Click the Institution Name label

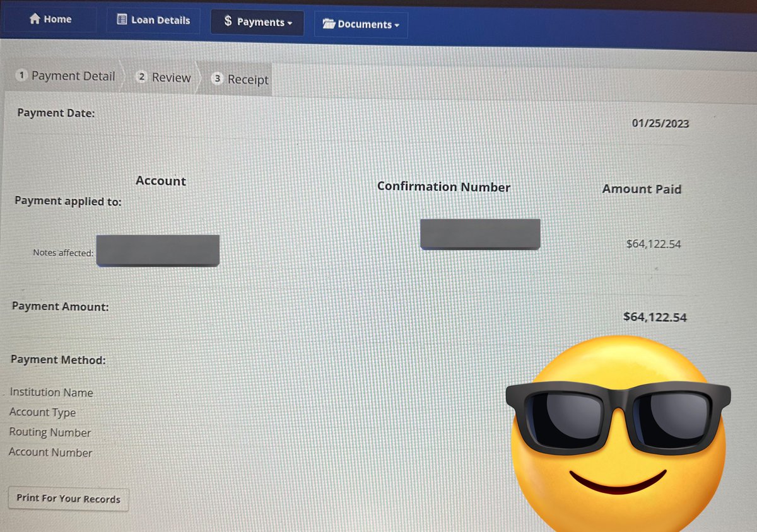tap(51, 393)
